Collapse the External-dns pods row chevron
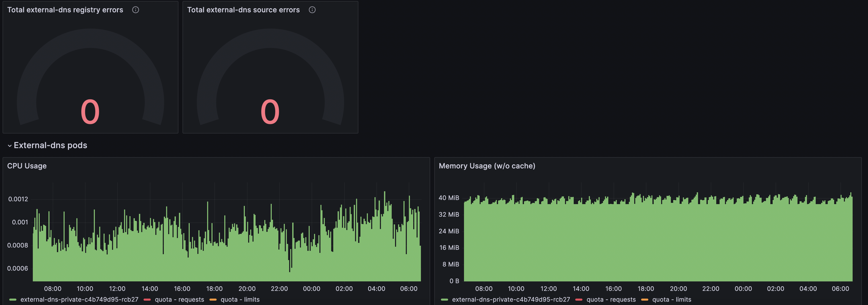This screenshot has width=868, height=305. (x=9, y=146)
